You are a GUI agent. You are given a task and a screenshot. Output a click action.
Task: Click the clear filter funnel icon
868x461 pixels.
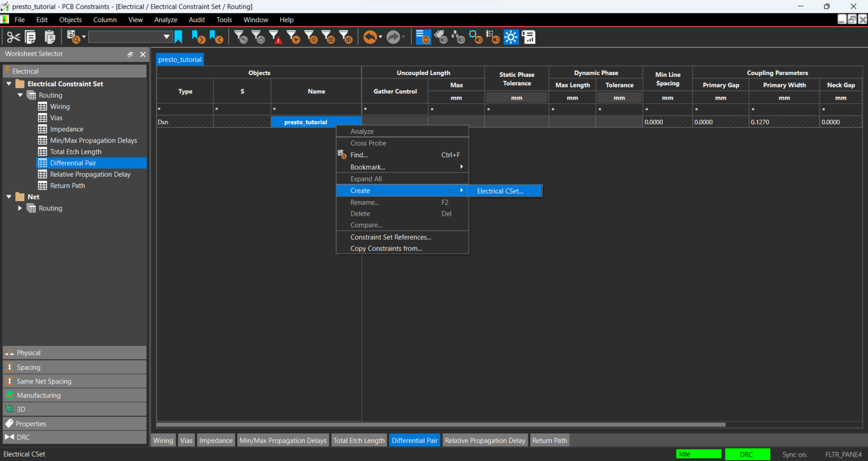[x=240, y=37]
